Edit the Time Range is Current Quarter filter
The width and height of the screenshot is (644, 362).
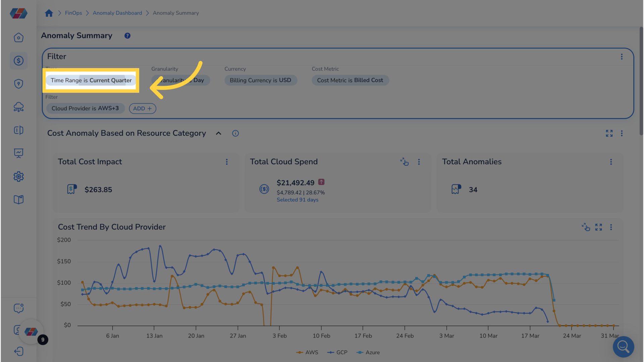pyautogui.click(x=91, y=80)
